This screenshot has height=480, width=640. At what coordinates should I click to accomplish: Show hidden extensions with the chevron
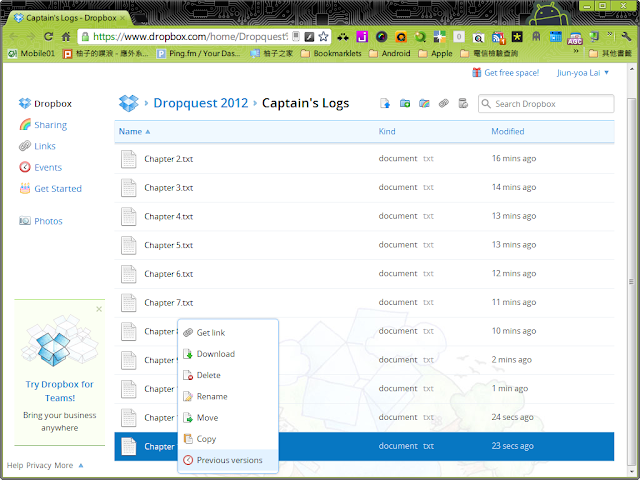pos(611,35)
